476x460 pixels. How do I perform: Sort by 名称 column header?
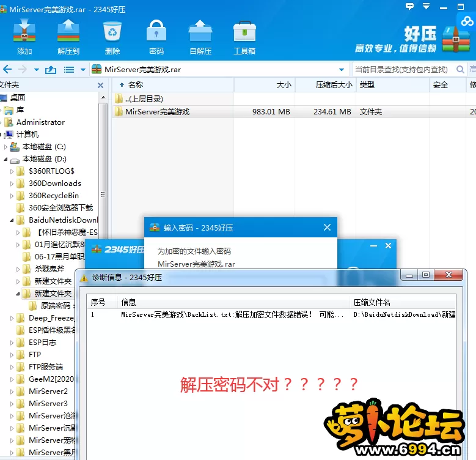[173, 85]
